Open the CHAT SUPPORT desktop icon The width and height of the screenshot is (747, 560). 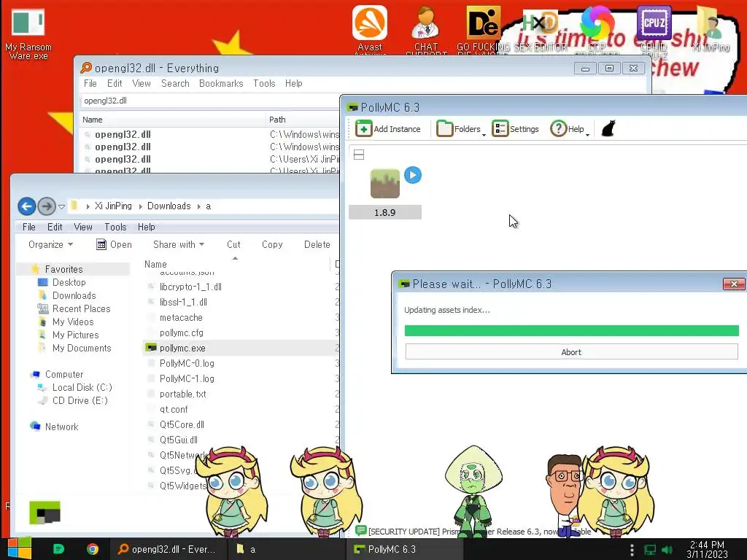(x=426, y=29)
